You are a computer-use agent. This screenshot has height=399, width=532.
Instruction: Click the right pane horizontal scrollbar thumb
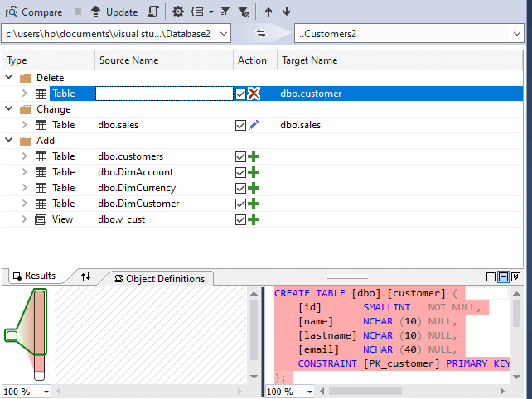click(x=365, y=392)
